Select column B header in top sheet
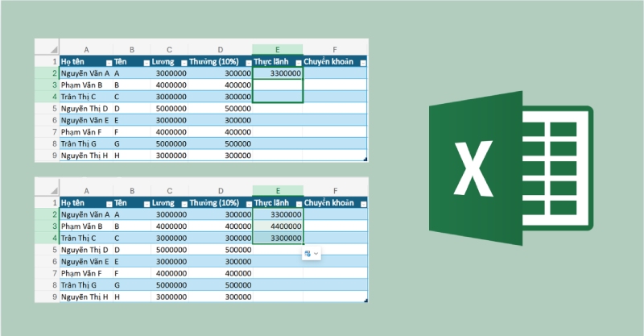The width and height of the screenshot is (644, 336). (132, 49)
